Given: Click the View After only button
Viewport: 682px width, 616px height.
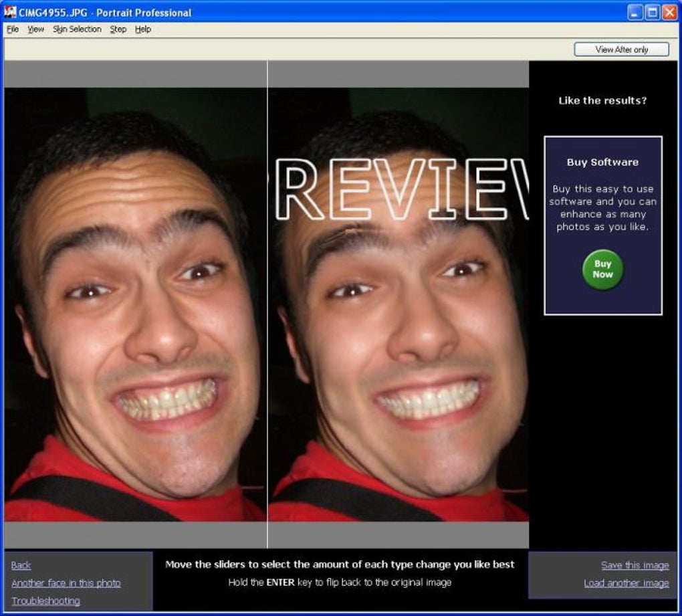Looking at the screenshot, I should coord(622,49).
